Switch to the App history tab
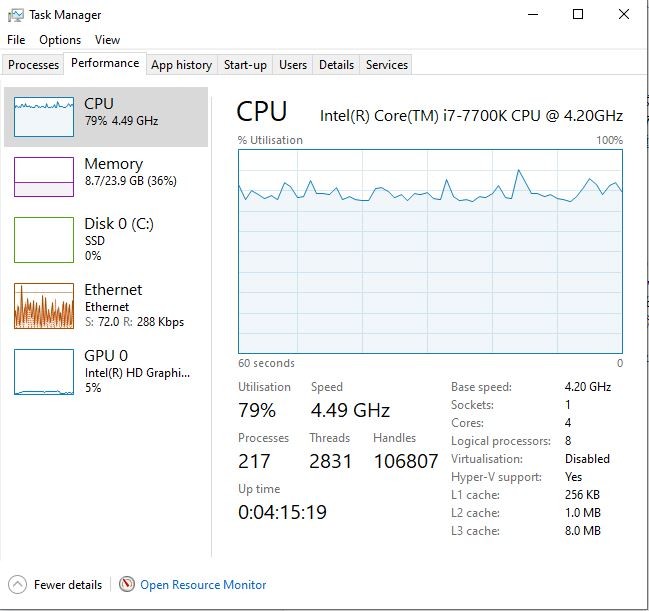The image size is (649, 611). (181, 65)
